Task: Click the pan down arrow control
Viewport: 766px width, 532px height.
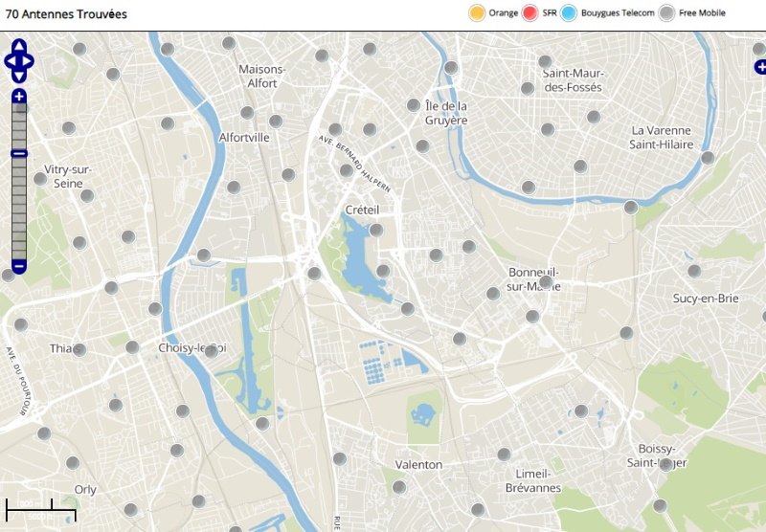Action: click(x=19, y=77)
